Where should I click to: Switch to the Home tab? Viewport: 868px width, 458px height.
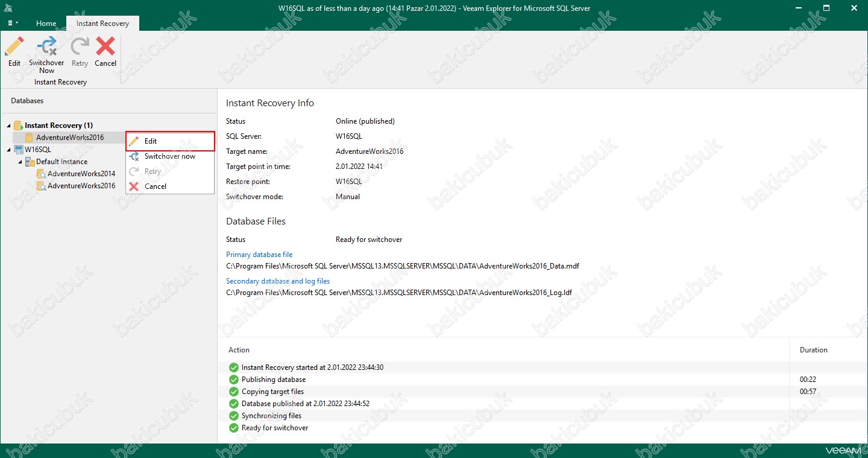click(x=46, y=24)
